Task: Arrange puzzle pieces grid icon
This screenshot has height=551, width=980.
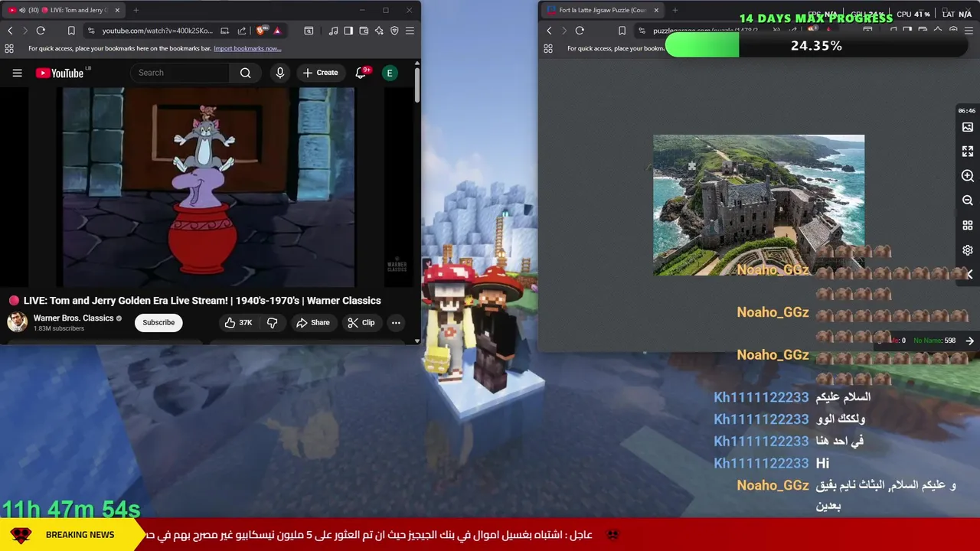Action: 968,226
